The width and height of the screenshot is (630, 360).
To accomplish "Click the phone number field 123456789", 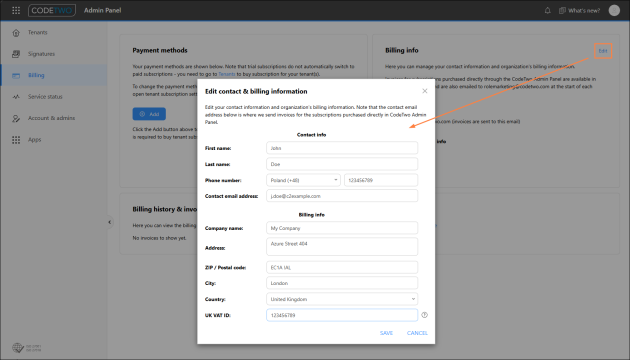I will (x=381, y=180).
